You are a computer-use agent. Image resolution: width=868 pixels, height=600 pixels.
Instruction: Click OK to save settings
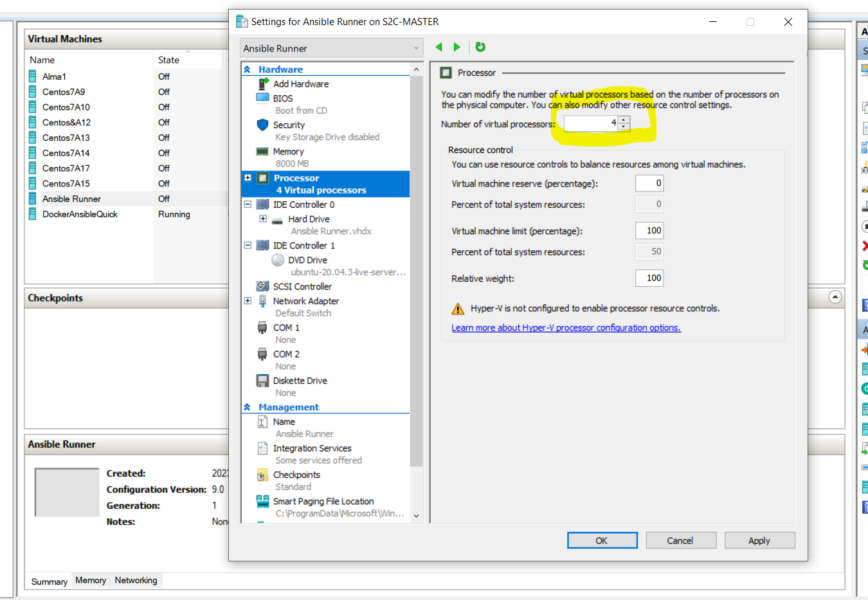pyautogui.click(x=602, y=540)
